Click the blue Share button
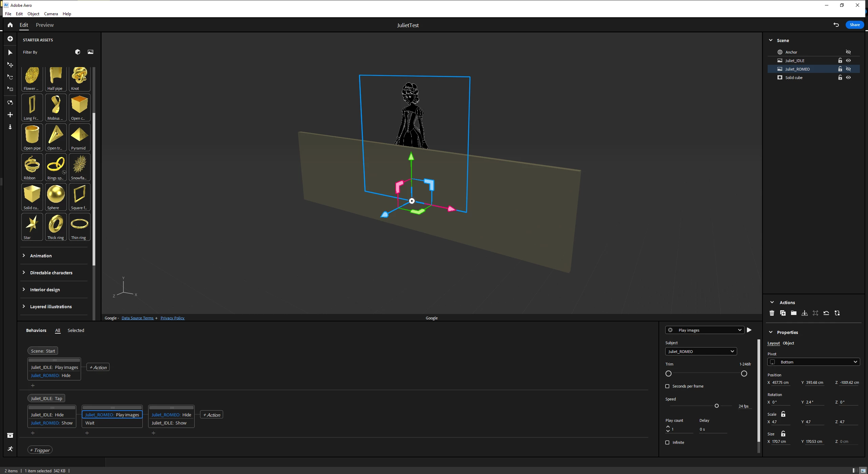Viewport: 868px width, 474px height. pos(854,25)
